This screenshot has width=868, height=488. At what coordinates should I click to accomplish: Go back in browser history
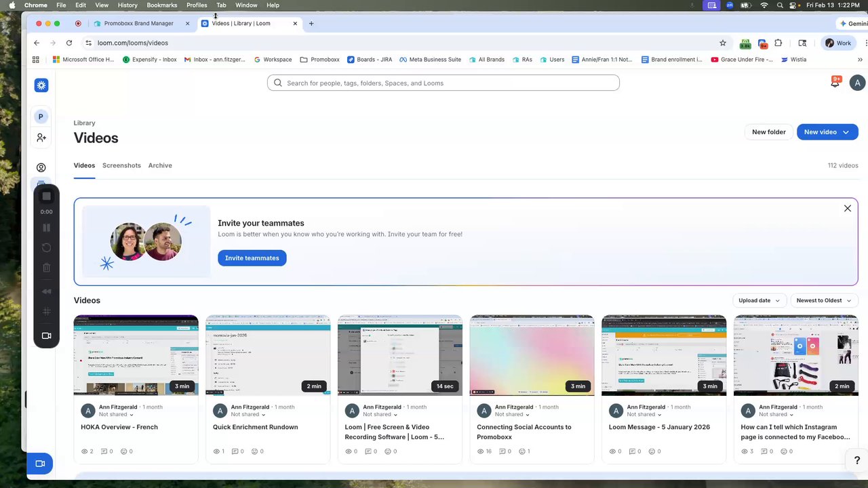(37, 43)
